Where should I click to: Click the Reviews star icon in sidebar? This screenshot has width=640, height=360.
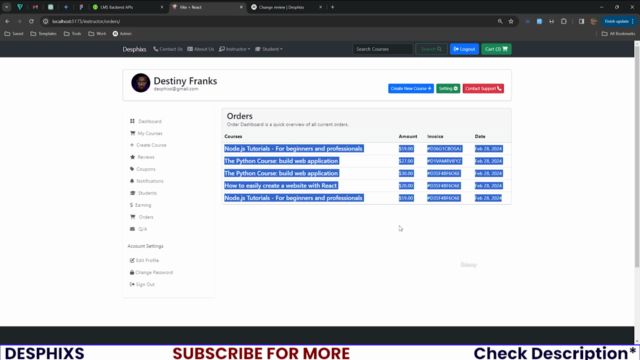[132, 157]
